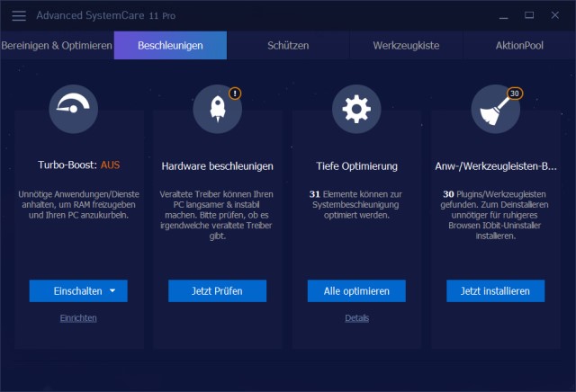Click the Alle optimieren button
The height and width of the screenshot is (392, 576).
(356, 291)
